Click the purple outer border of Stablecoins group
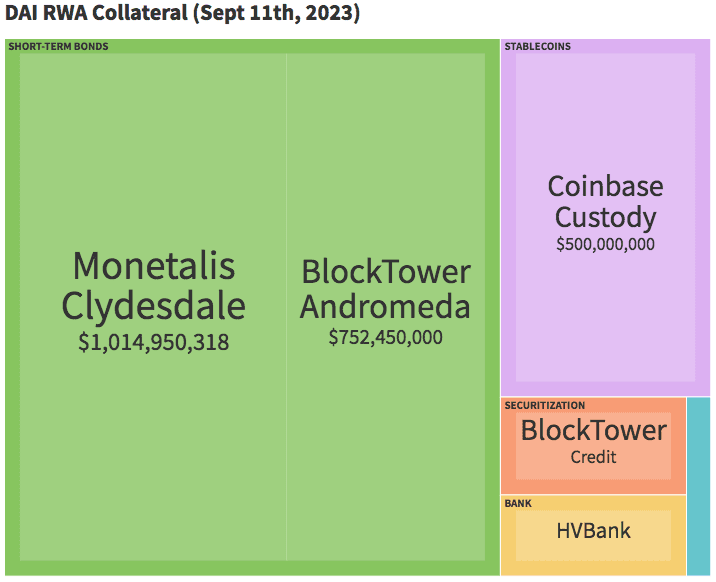The height and width of the screenshot is (582, 716). [x=508, y=220]
